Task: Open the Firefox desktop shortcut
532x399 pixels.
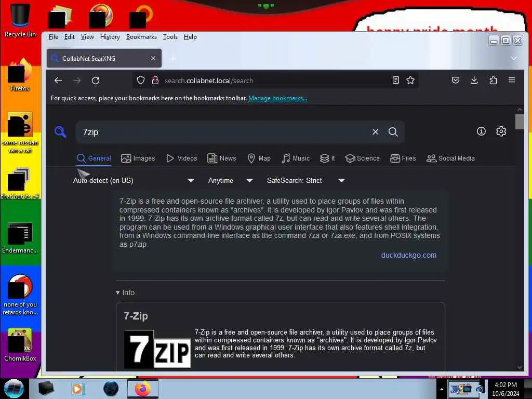Action: pyautogui.click(x=20, y=75)
